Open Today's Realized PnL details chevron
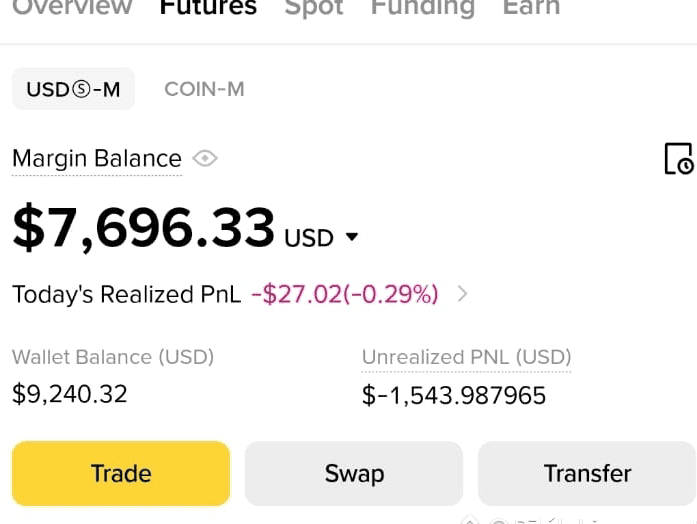 [462, 294]
